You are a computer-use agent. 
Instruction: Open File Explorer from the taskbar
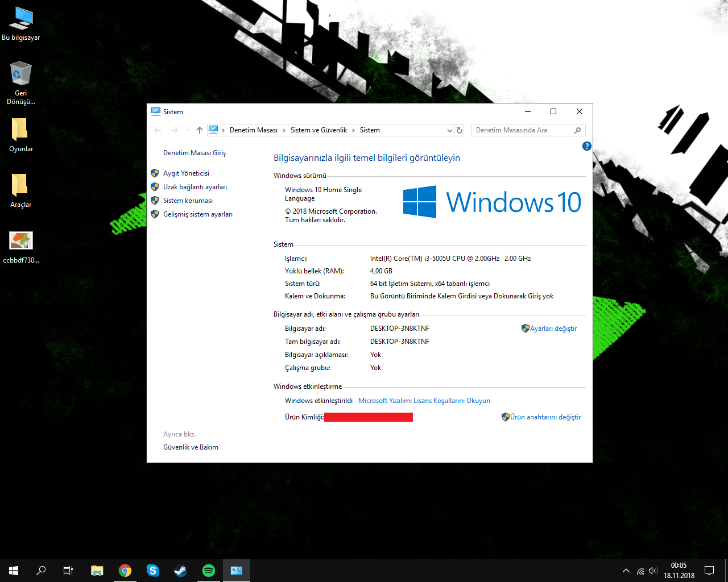(x=97, y=571)
